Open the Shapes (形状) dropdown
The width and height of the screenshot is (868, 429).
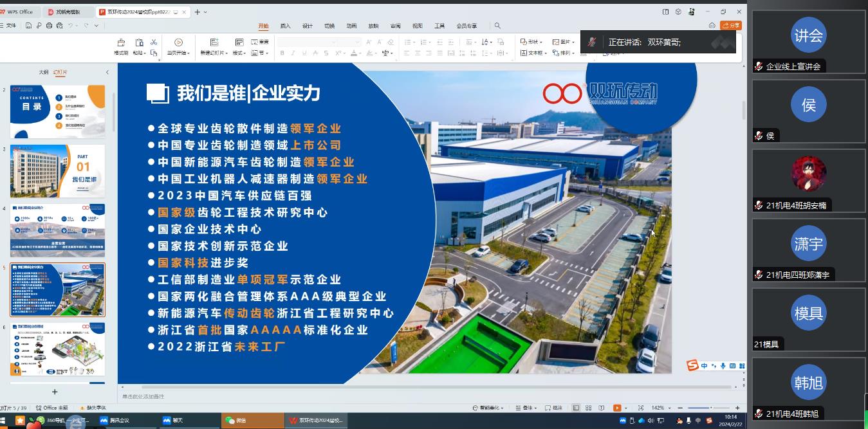pos(532,42)
